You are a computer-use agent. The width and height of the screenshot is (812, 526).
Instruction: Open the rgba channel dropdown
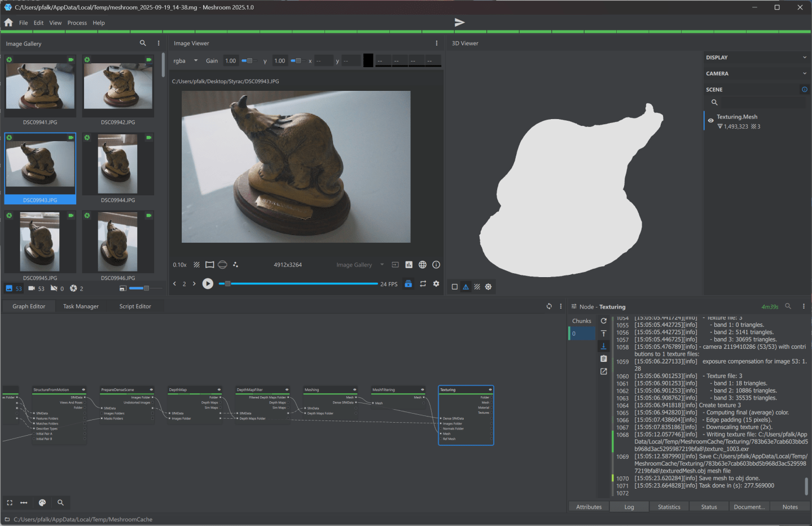coord(185,60)
